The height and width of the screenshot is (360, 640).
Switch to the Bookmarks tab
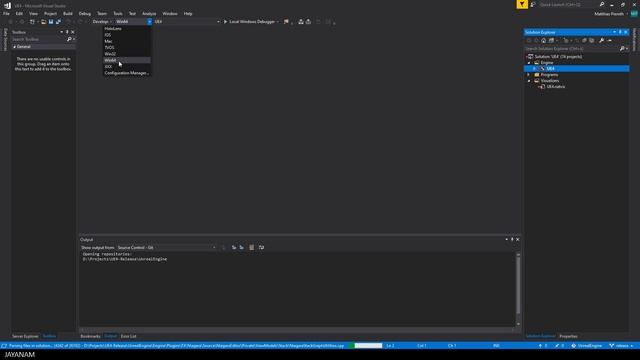[x=90, y=336]
